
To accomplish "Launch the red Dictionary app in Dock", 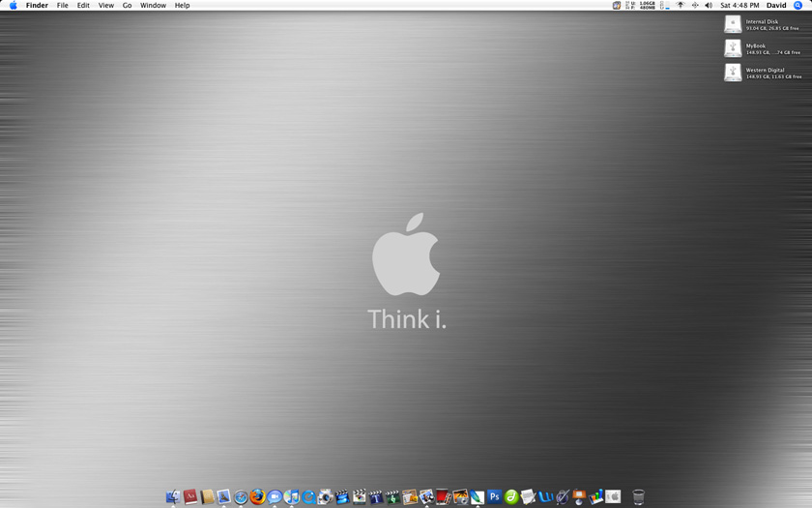I will (x=190, y=497).
